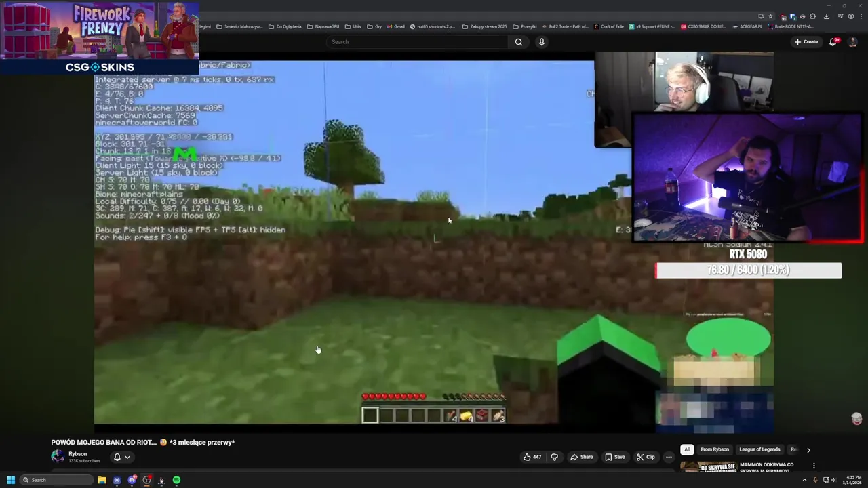This screenshot has width=868, height=488.
Task: Open MAMMON ODKRYWA CO recommended video thumbnail
Action: (709, 467)
